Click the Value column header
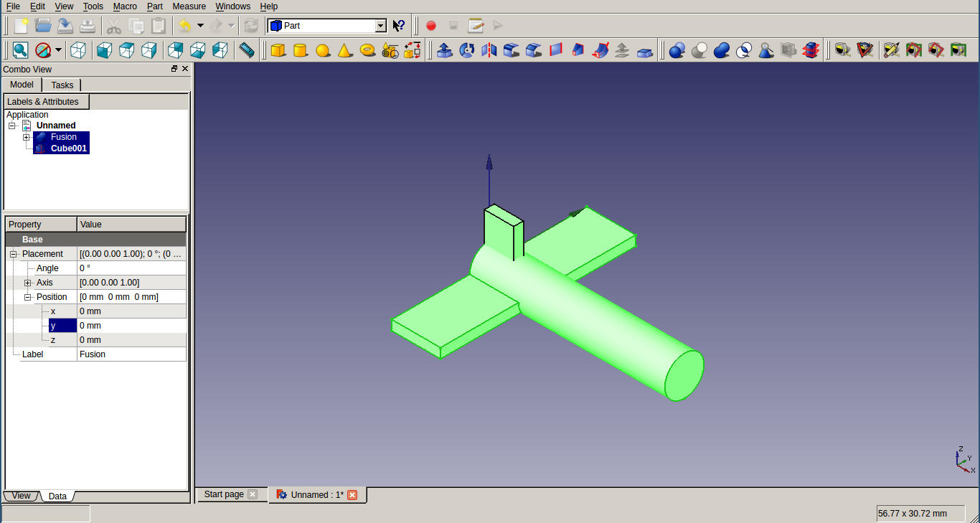The image size is (980, 523). pos(132,225)
